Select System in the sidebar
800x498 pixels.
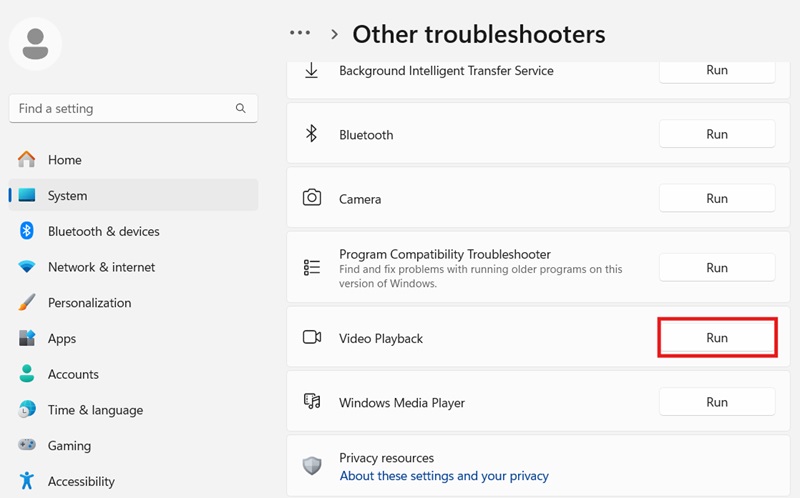(x=134, y=195)
